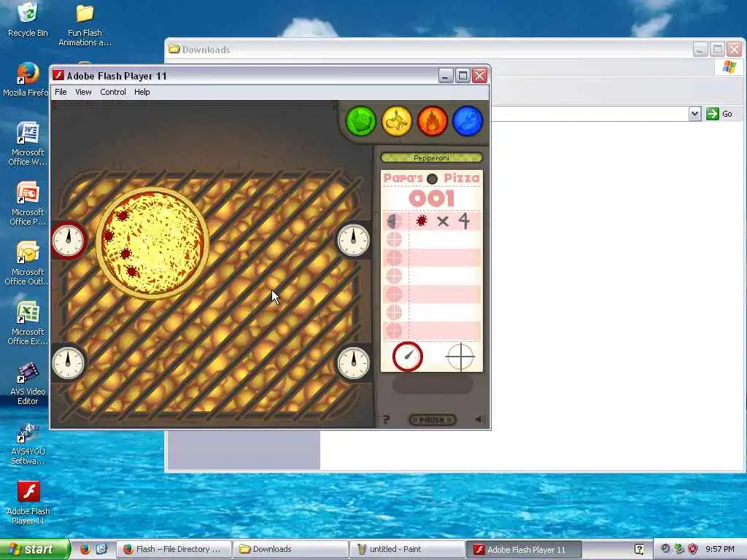
Task: Open the Microsoft Office Outlook shortcut
Action: click(x=27, y=263)
